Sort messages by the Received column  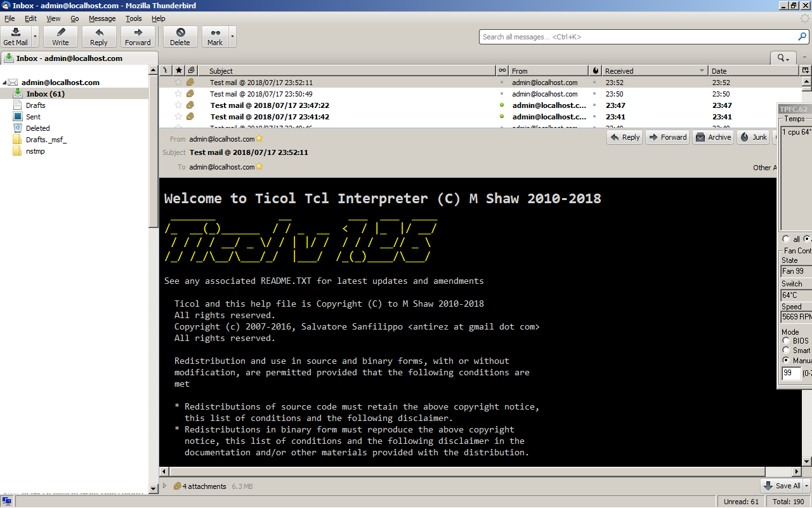pos(655,70)
